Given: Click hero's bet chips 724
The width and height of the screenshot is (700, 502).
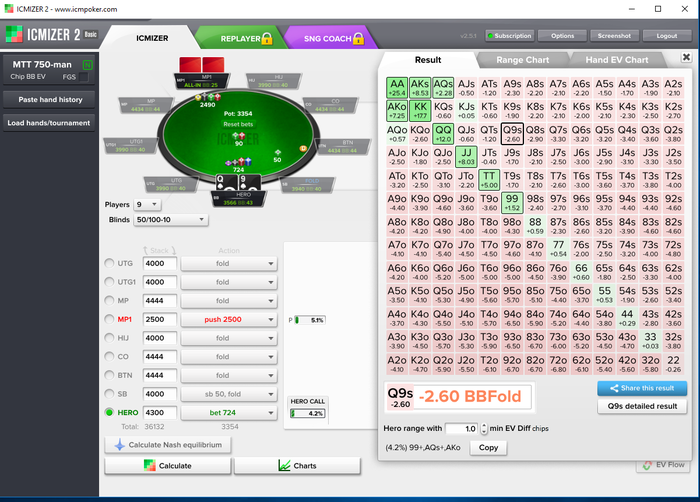Looking at the screenshot, I should click(x=238, y=161).
